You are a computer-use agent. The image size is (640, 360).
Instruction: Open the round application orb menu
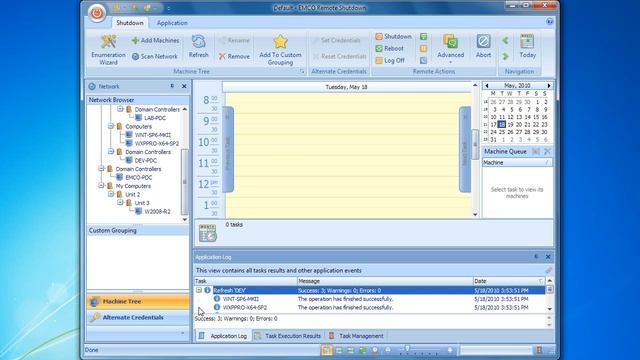pos(97,13)
